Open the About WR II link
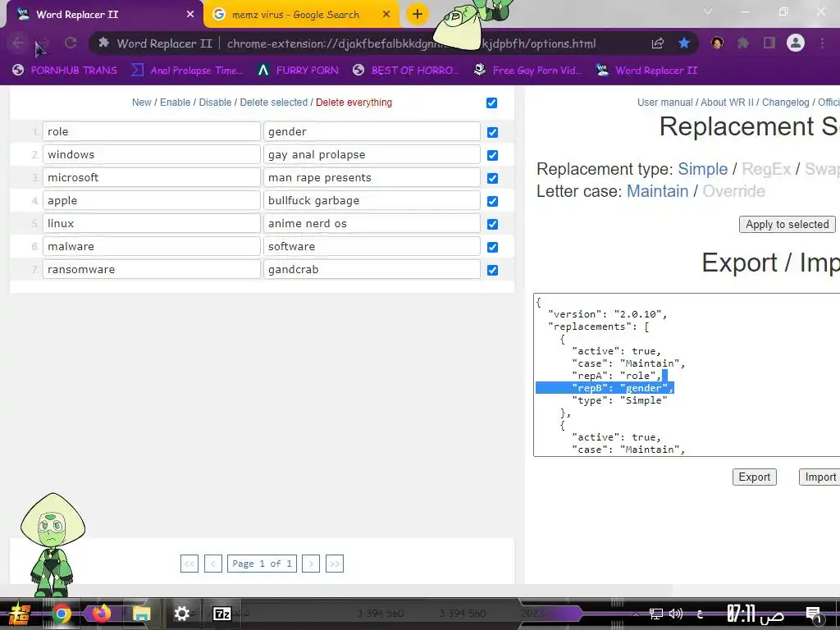Screen dimensions: 840x630 coord(727,103)
